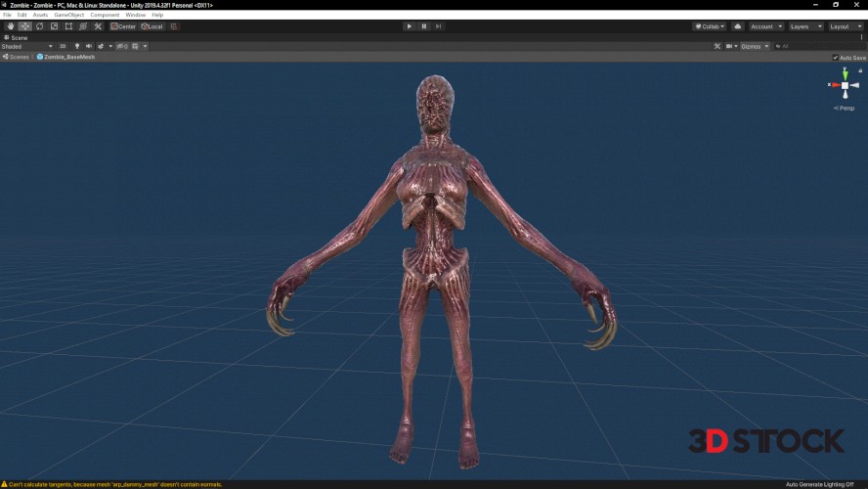Image resolution: width=868 pixels, height=489 pixels.
Task: Open Scene tab options menu
Action: click(x=861, y=38)
